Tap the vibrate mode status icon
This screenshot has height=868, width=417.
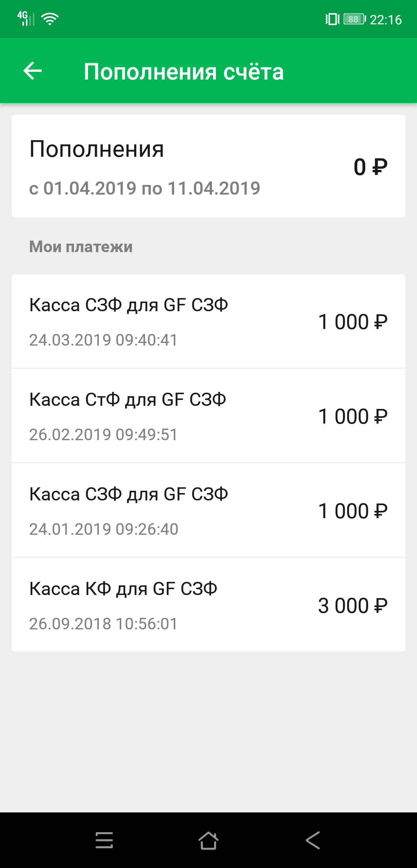click(x=332, y=19)
